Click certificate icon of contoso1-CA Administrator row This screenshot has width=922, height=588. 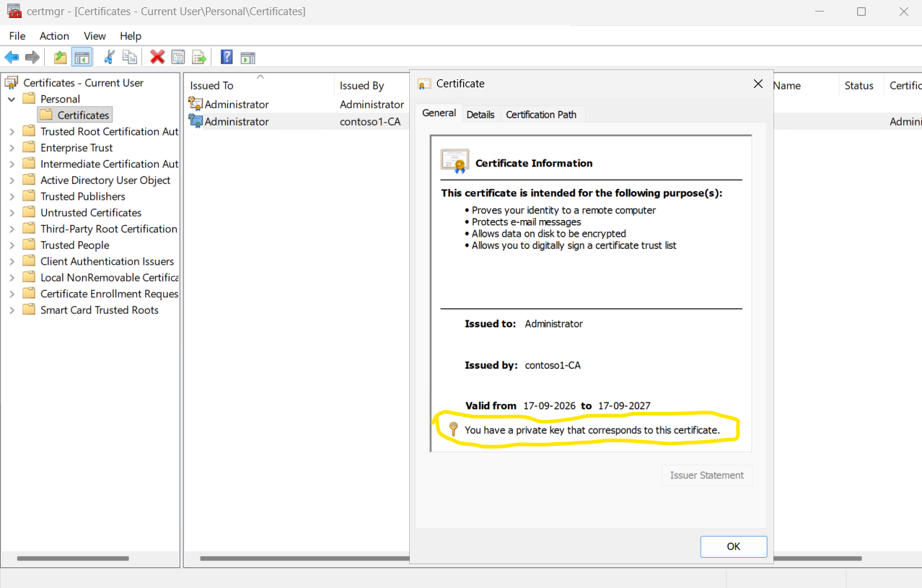tap(196, 121)
